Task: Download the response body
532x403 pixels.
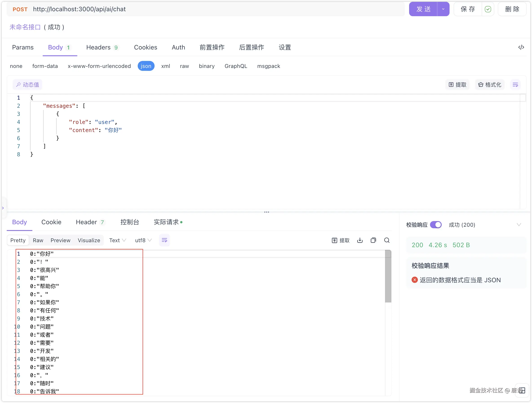Action: (360, 240)
